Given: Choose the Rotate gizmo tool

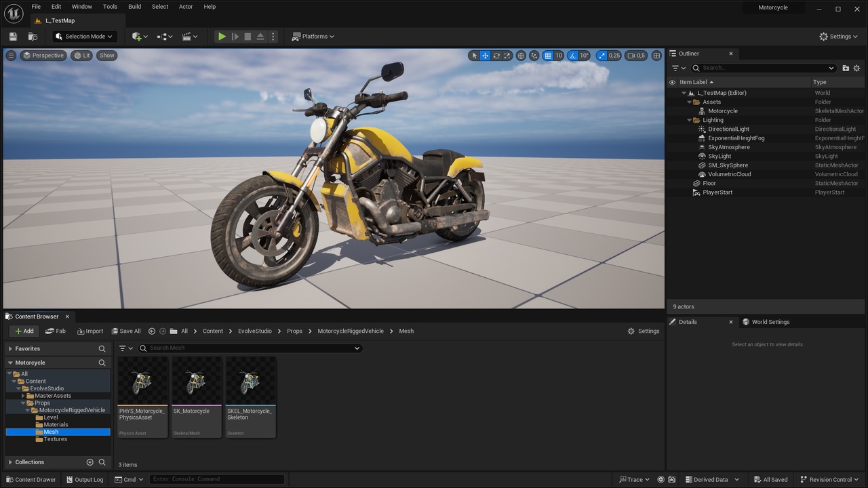Looking at the screenshot, I should [496, 56].
